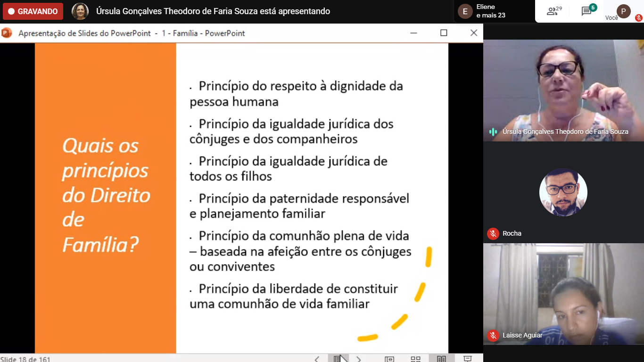Viewport: 644px width, 362px height.
Task: Select Úrsula's video tile
Action: (x=563, y=90)
